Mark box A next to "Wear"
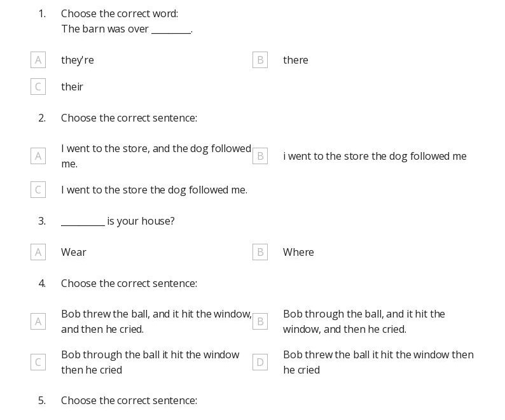The image size is (505, 420). pyautogui.click(x=38, y=252)
